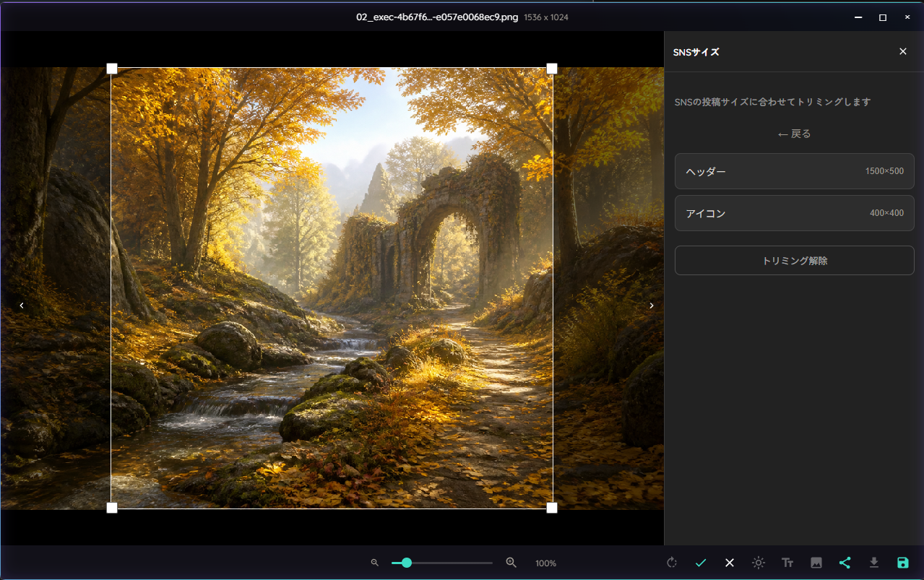924x580 pixels.
Task: Click the top-right crop handle
Action: point(552,69)
